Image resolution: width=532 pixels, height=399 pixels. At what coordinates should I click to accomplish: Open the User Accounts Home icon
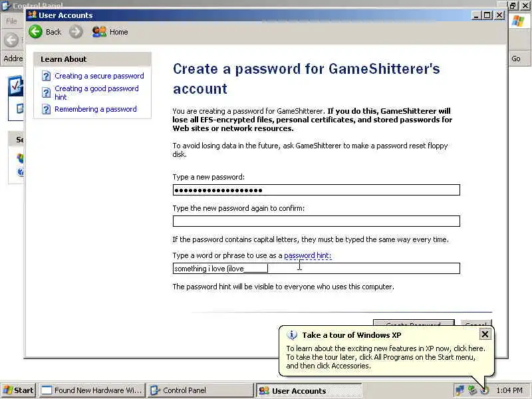click(99, 32)
